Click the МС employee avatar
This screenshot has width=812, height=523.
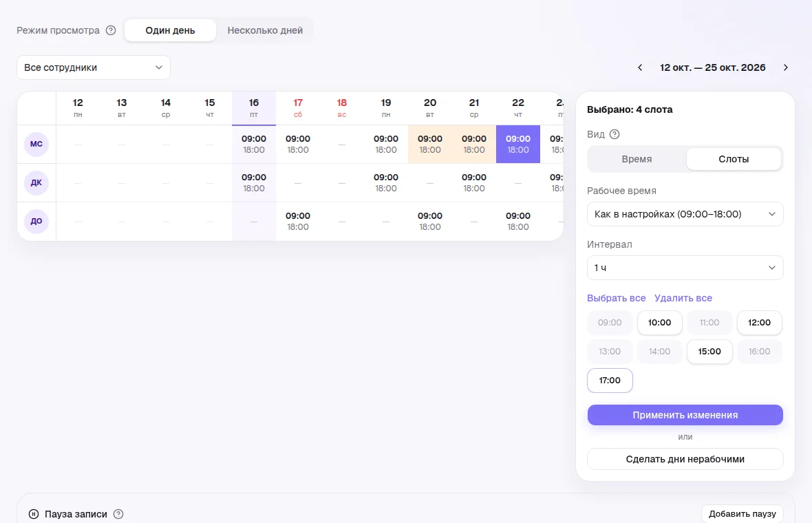pyautogui.click(x=36, y=144)
